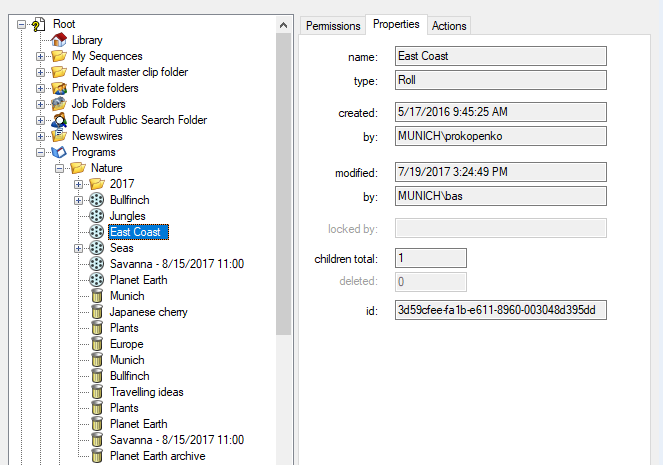This screenshot has width=663, height=465.
Task: Switch to the Permissions tab
Action: pos(333,26)
